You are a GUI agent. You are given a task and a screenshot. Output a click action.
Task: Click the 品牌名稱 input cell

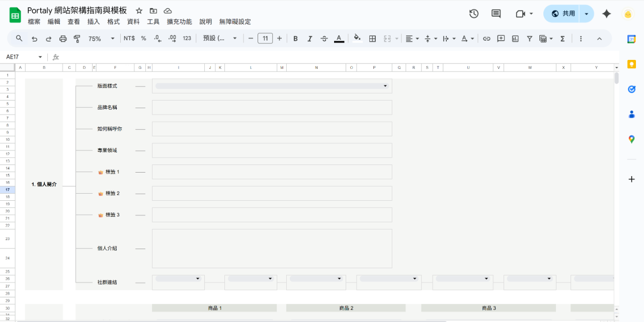(272, 108)
